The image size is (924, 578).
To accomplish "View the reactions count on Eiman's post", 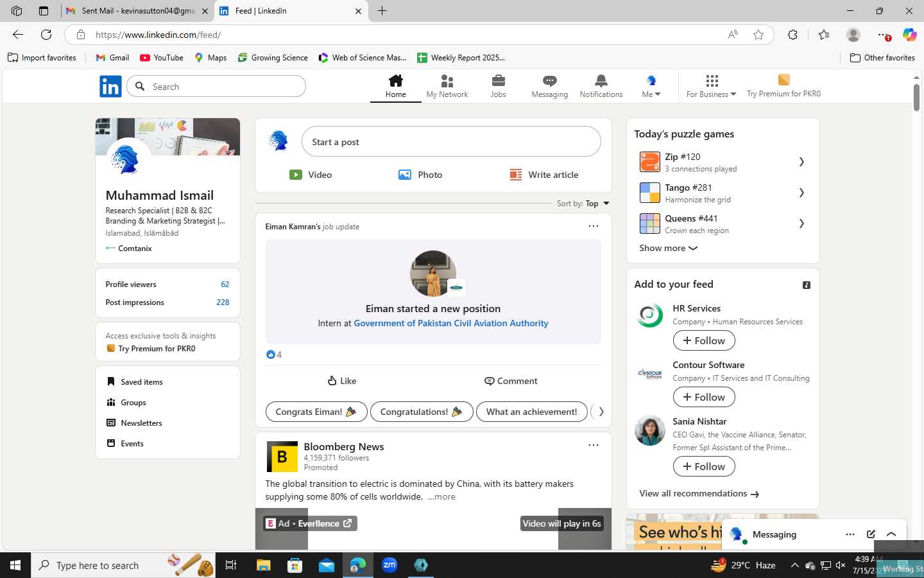I will coord(274,355).
